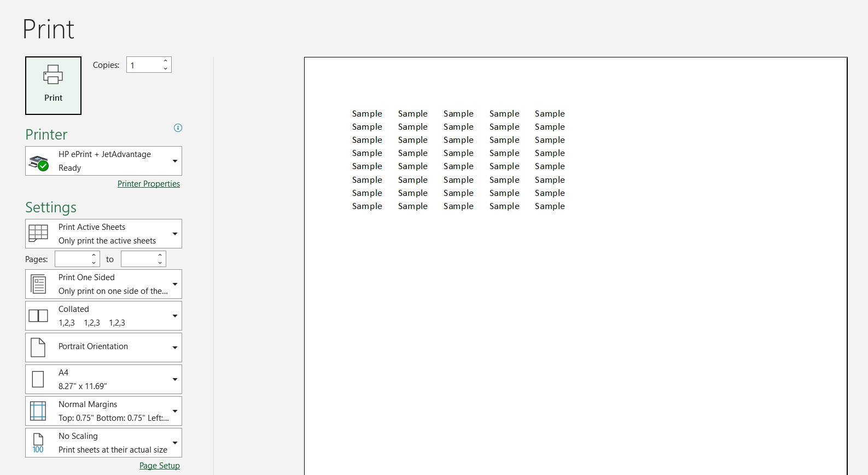Click the Collated pages icon
868x475 pixels.
point(38,316)
